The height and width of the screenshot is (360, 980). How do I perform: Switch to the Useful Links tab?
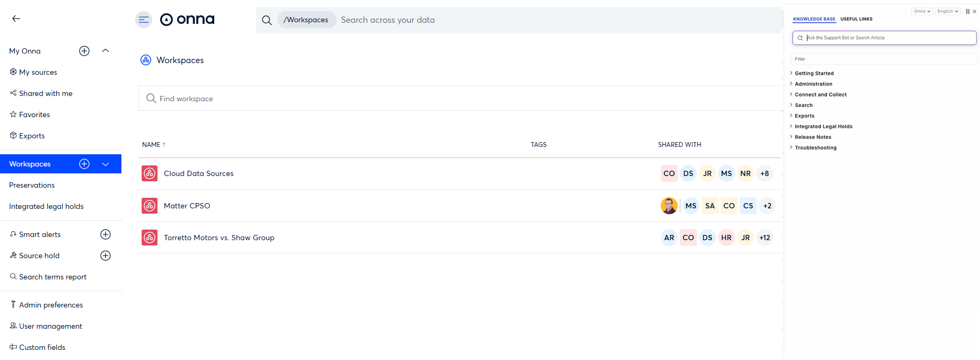point(856,19)
